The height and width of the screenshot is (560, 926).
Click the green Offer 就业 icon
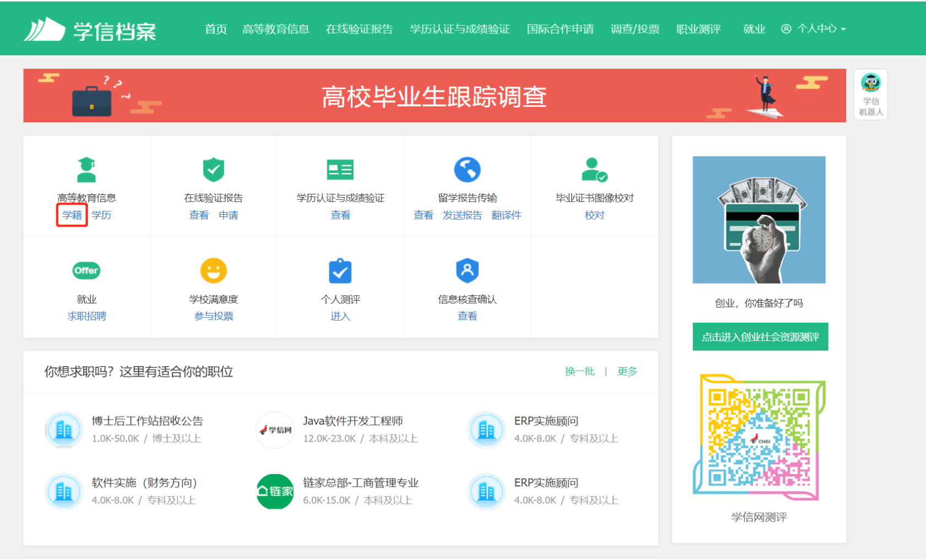[86, 270]
